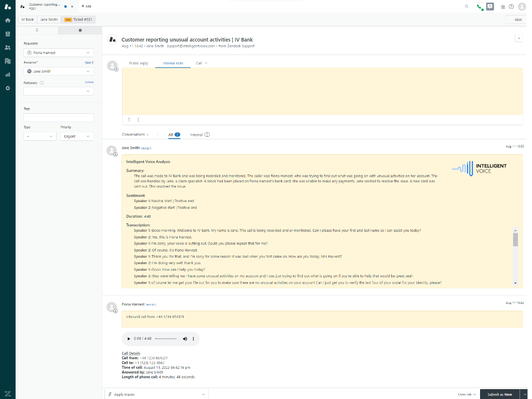Mute the call recording audio
This screenshot has height=399, width=532.
coord(185,338)
